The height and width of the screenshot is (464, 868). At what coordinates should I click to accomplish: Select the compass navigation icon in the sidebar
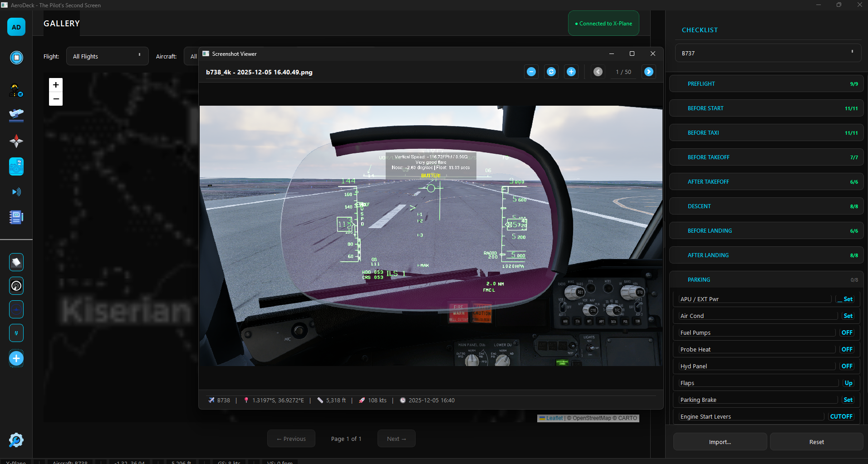point(16,141)
